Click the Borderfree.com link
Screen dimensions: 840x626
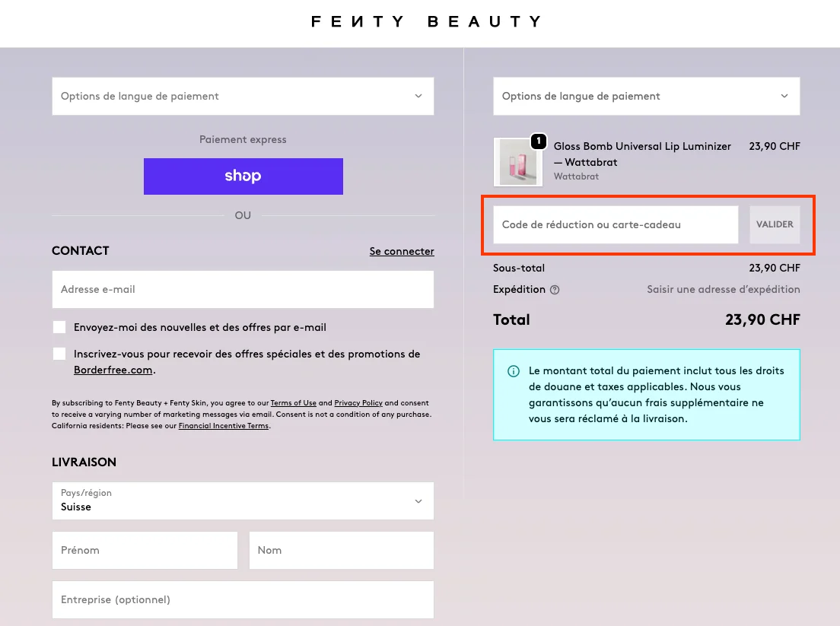pyautogui.click(x=113, y=370)
